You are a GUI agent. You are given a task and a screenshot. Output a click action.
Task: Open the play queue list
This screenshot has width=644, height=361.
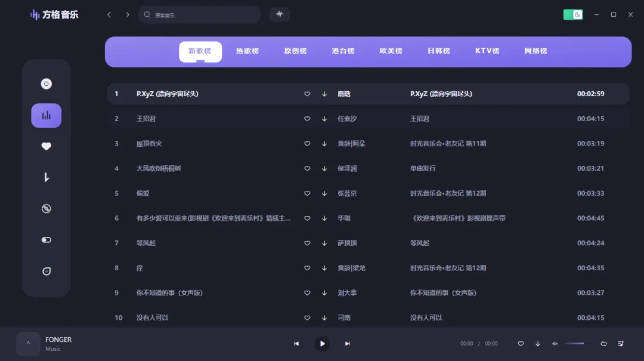tap(621, 344)
